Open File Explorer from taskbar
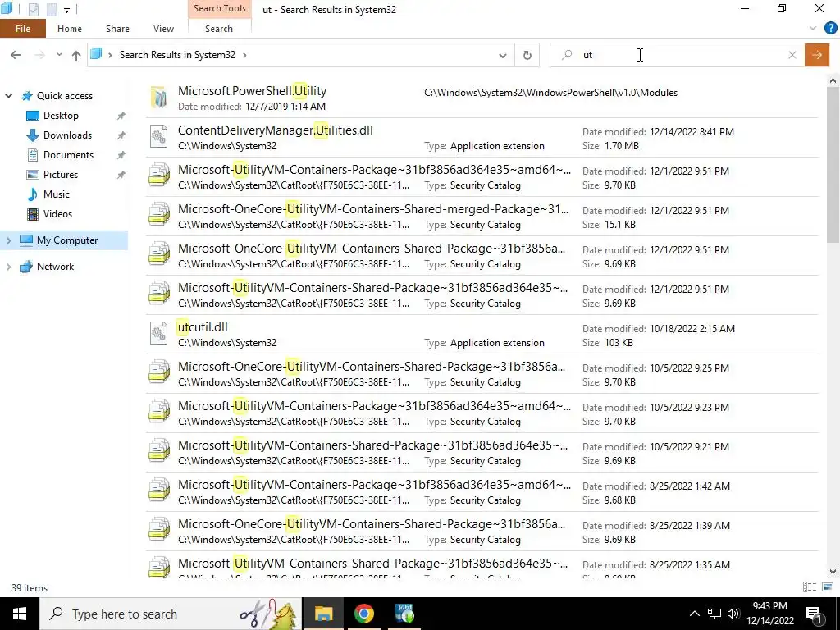The image size is (840, 630). (323, 614)
